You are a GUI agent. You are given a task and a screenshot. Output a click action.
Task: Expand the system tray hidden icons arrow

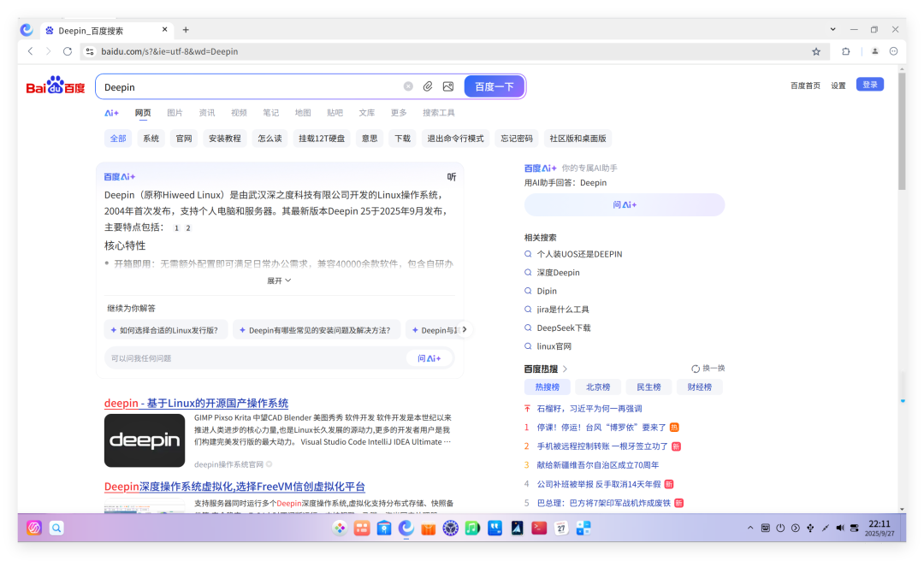(750, 529)
